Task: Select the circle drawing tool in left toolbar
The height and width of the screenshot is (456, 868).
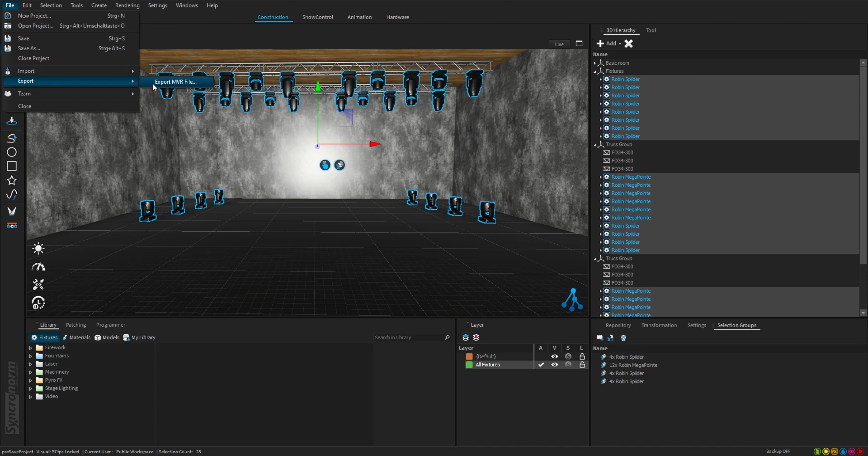Action: click(12, 152)
